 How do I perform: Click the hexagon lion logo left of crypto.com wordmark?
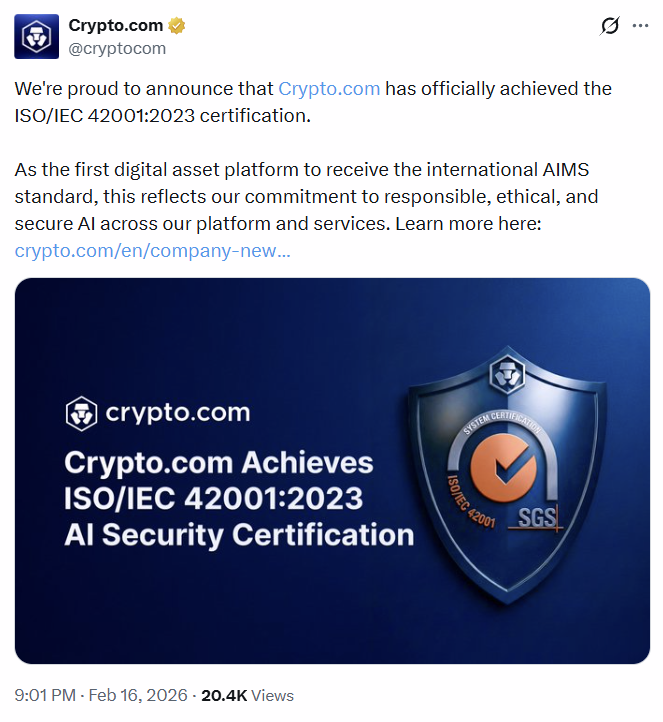[x=81, y=412]
